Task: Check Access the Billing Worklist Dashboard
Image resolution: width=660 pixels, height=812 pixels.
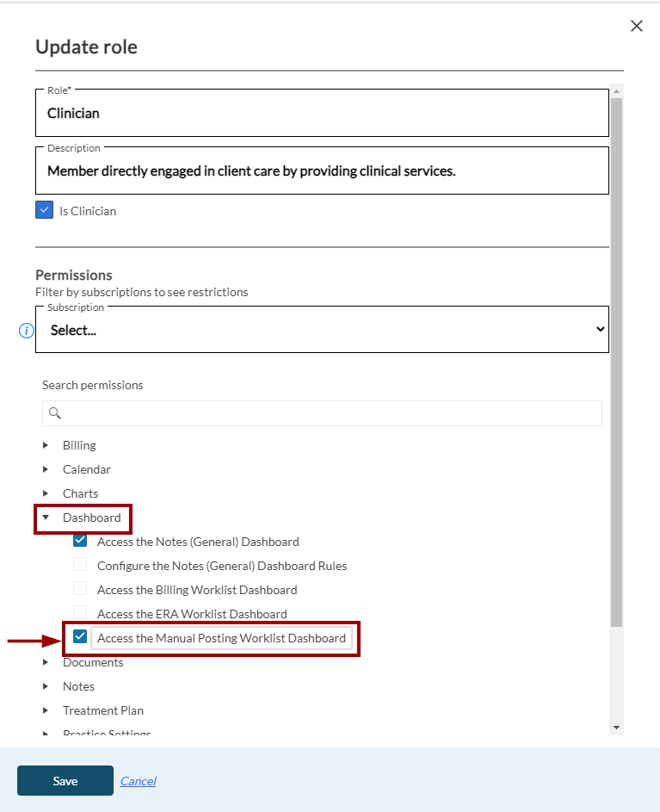Action: [x=80, y=590]
